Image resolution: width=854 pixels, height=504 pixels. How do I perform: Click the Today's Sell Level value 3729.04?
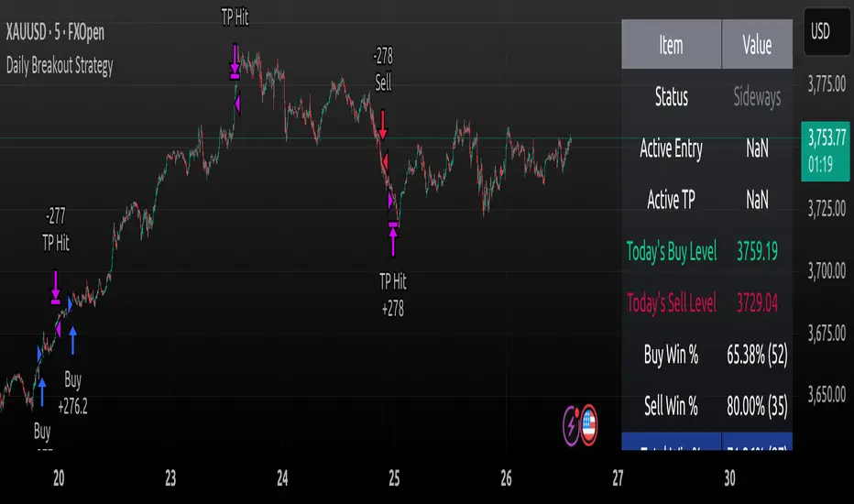click(757, 303)
